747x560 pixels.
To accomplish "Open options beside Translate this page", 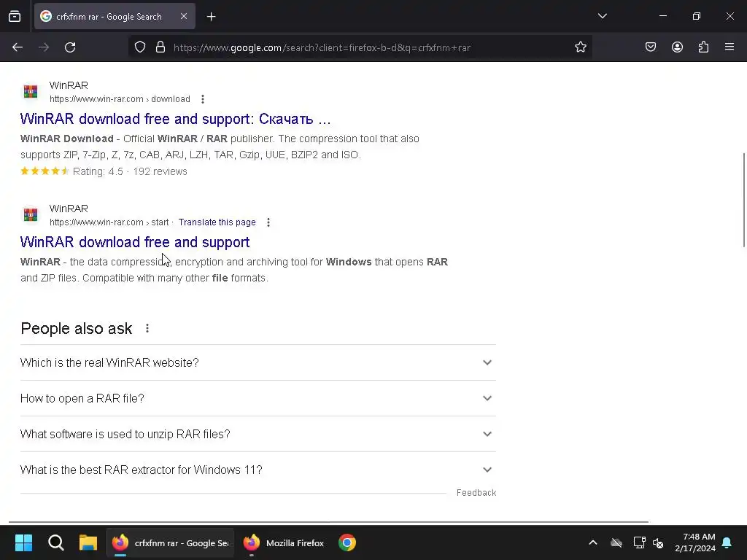I will click(x=268, y=222).
